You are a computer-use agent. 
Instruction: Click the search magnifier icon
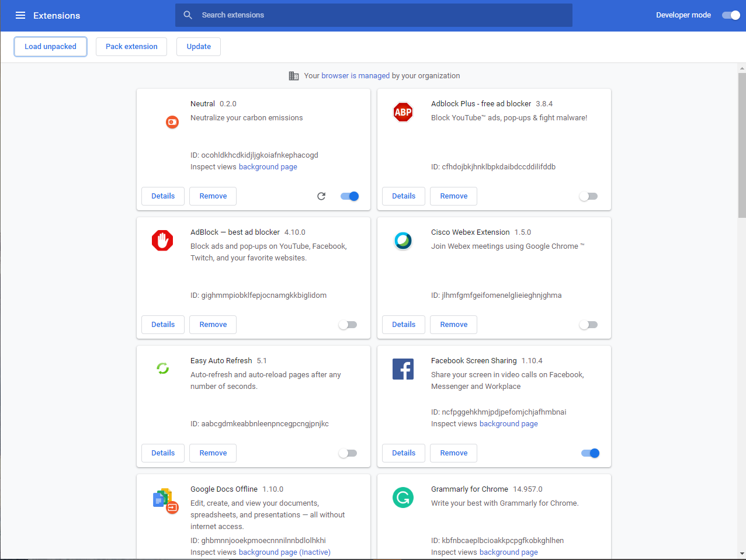point(188,15)
